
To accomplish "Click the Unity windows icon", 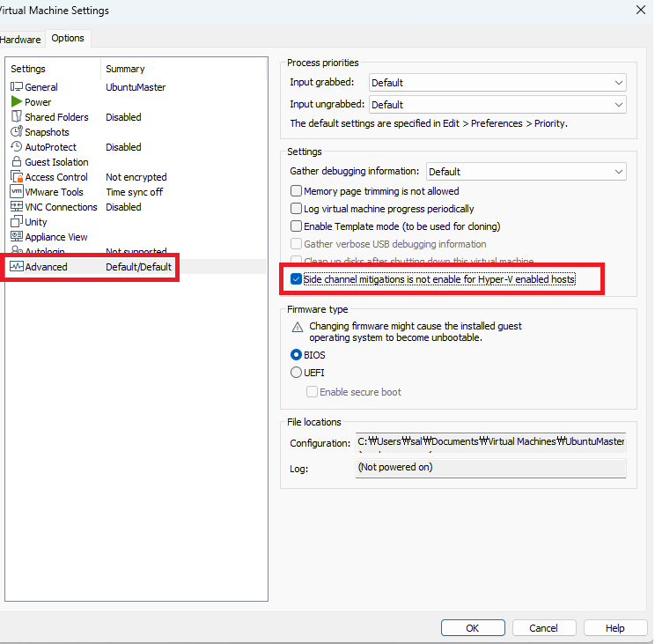I will 17,221.
